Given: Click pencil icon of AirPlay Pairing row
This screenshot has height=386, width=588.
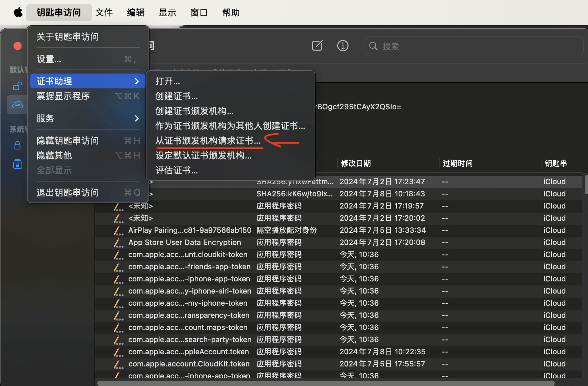Looking at the screenshot, I should pos(118,231).
